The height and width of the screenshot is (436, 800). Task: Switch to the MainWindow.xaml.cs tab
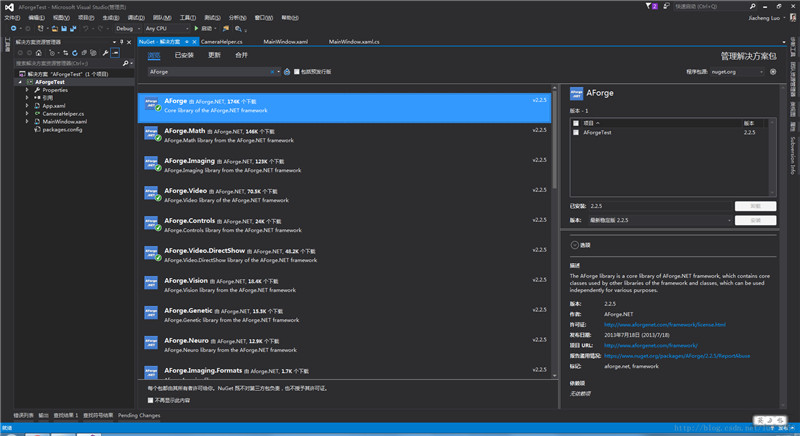tap(354, 42)
